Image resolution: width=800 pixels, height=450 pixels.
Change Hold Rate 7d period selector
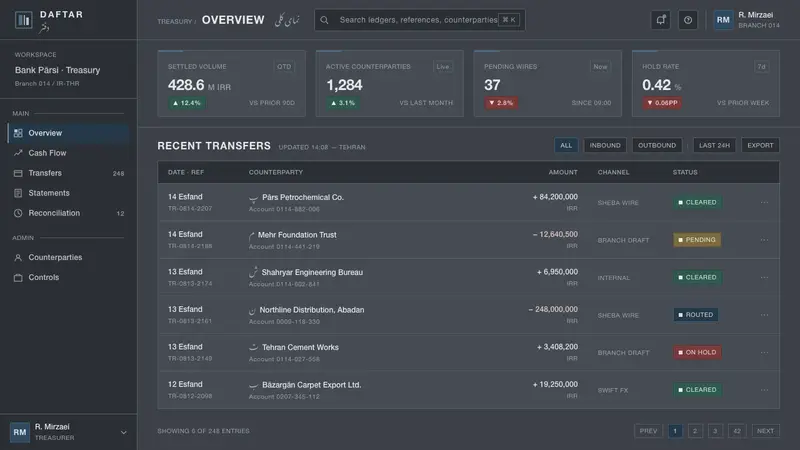[x=761, y=67]
